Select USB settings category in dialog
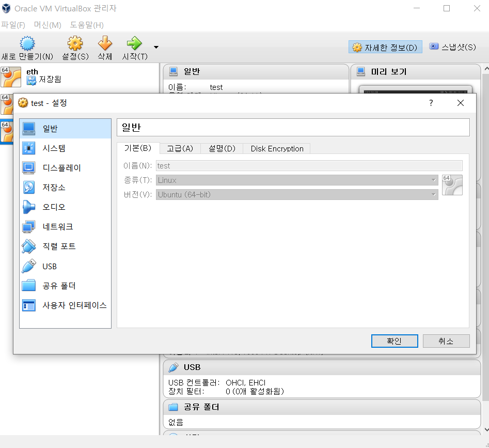 (65, 266)
